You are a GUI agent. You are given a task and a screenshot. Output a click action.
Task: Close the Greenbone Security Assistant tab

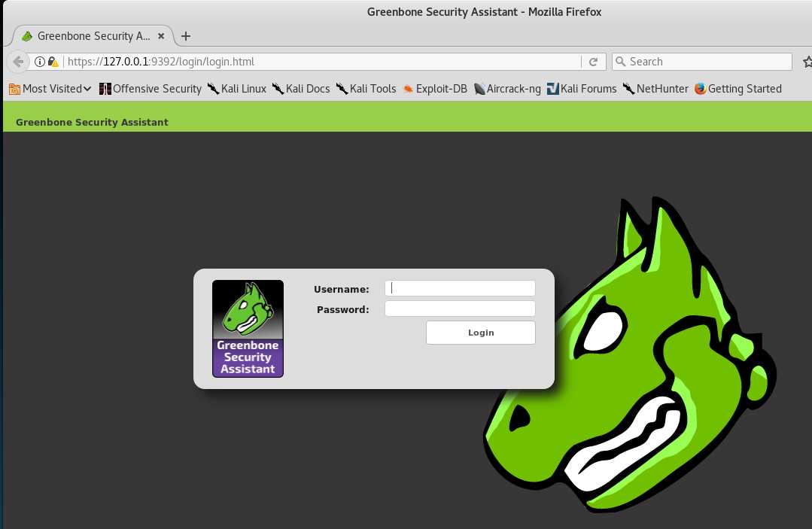coord(161,35)
